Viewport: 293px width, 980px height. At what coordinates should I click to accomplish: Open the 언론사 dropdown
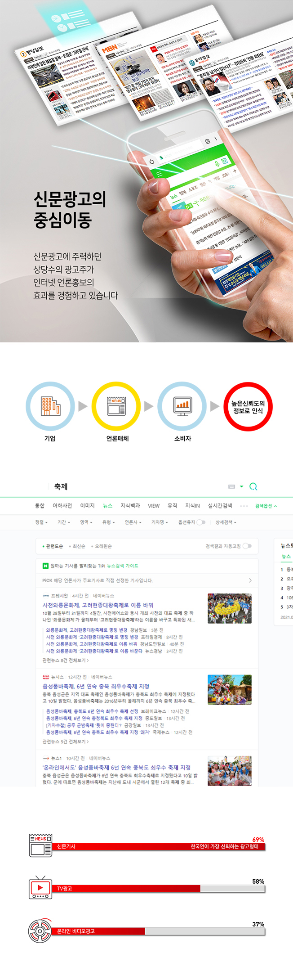pyautogui.click(x=133, y=522)
